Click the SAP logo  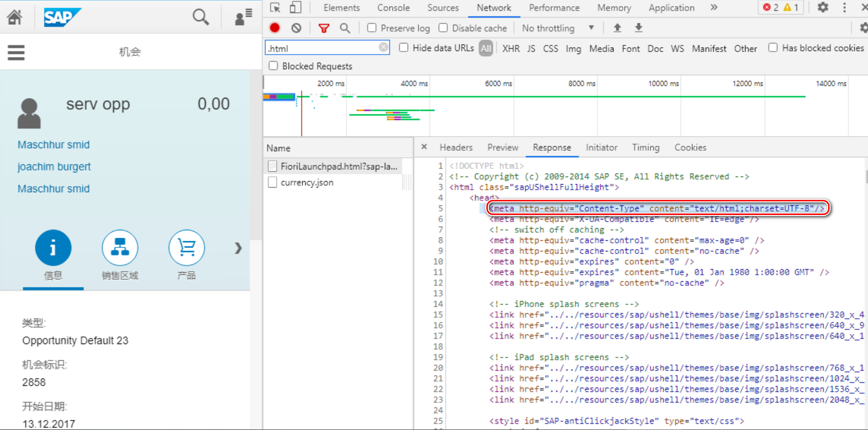pos(62,17)
